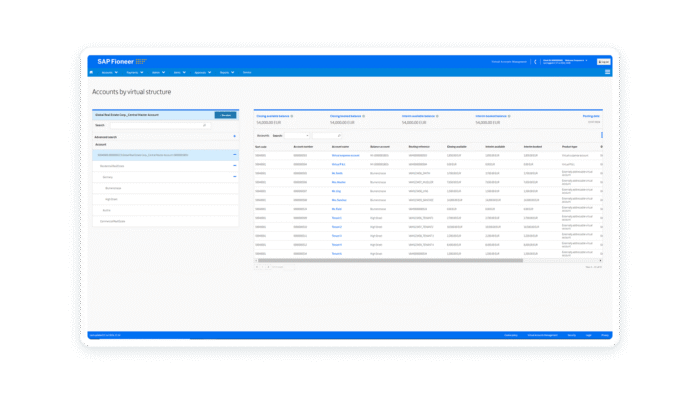Select Austria in the account tree
Image resolution: width=700 pixels, height=394 pixels.
pyautogui.click(x=106, y=210)
